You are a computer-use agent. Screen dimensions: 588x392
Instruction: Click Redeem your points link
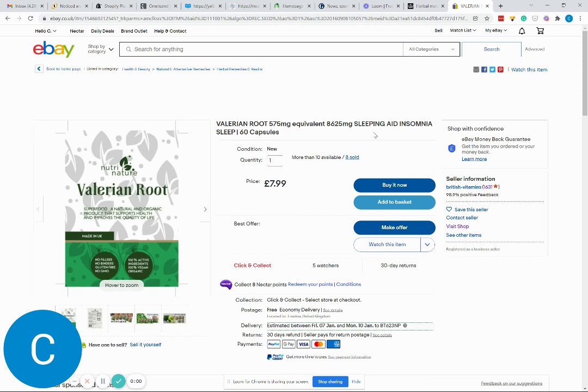310,284
